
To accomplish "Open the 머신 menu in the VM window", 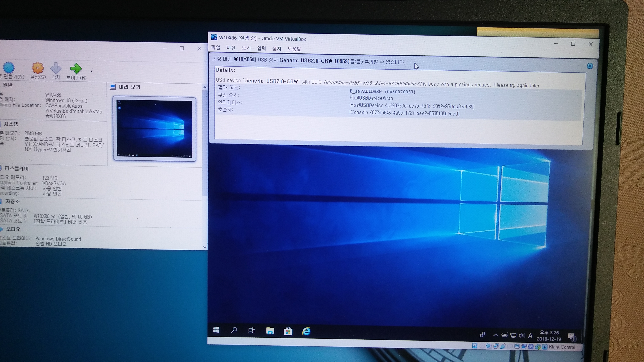I will click(231, 48).
